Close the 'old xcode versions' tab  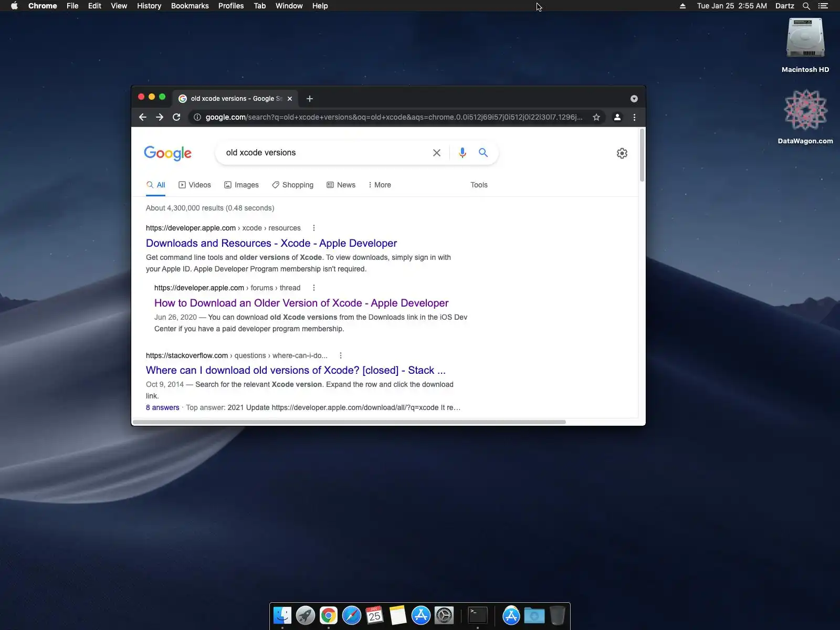290,99
